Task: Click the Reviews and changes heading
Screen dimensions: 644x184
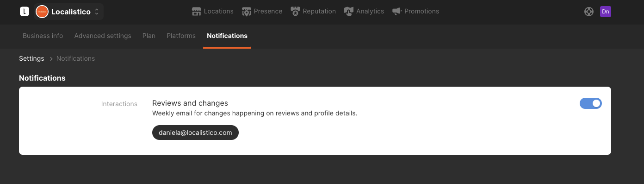Action: [x=190, y=103]
